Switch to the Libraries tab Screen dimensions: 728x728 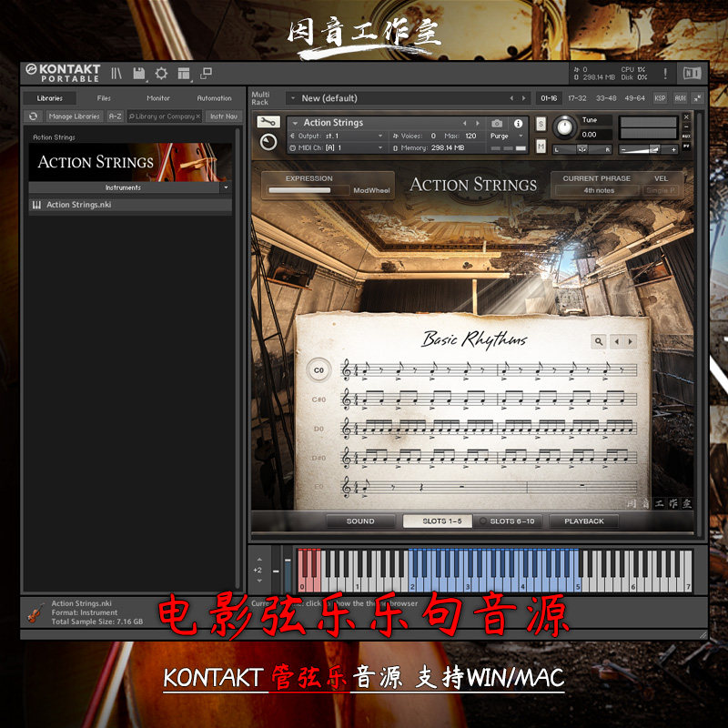point(50,98)
